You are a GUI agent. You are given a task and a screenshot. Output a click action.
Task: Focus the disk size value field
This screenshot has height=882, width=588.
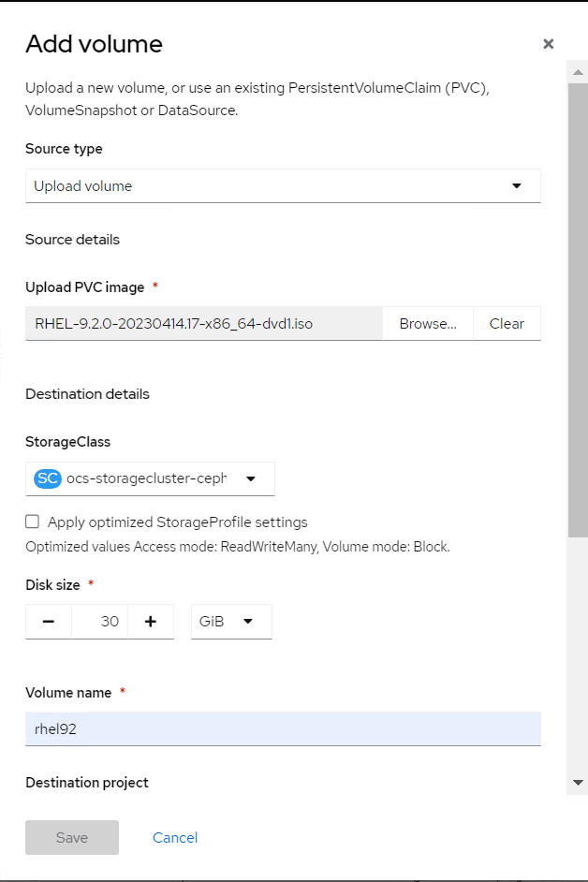pyautogui.click(x=99, y=622)
